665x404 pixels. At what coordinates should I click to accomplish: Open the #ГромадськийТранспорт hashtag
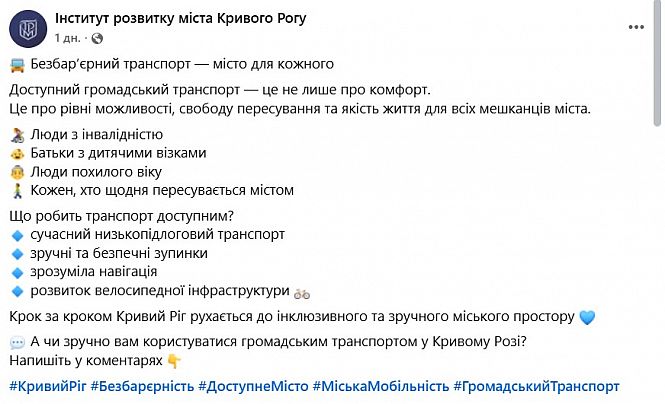tap(536, 386)
